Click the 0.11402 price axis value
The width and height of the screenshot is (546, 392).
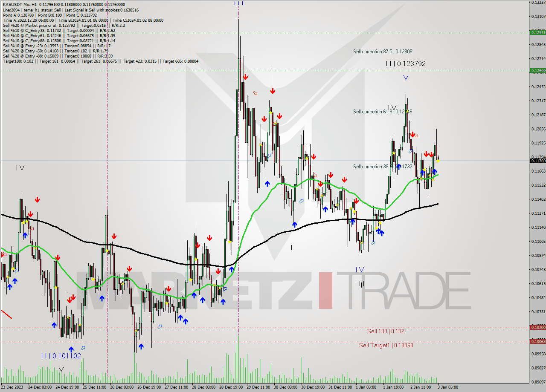coord(538,199)
